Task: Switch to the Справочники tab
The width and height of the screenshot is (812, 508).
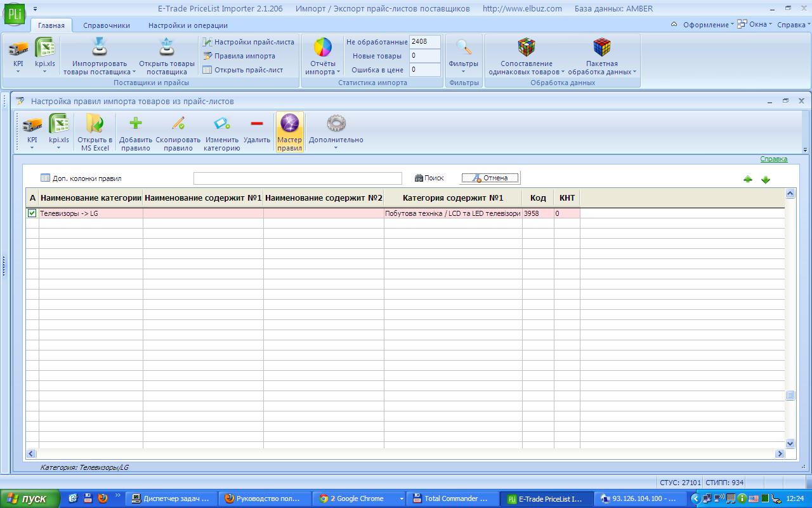Action: click(107, 25)
